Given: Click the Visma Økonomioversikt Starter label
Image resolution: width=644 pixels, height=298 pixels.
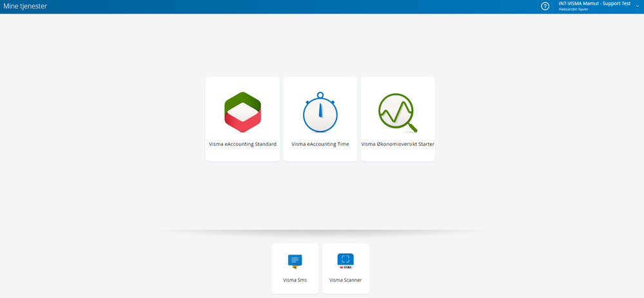Looking at the screenshot, I should (398, 144).
